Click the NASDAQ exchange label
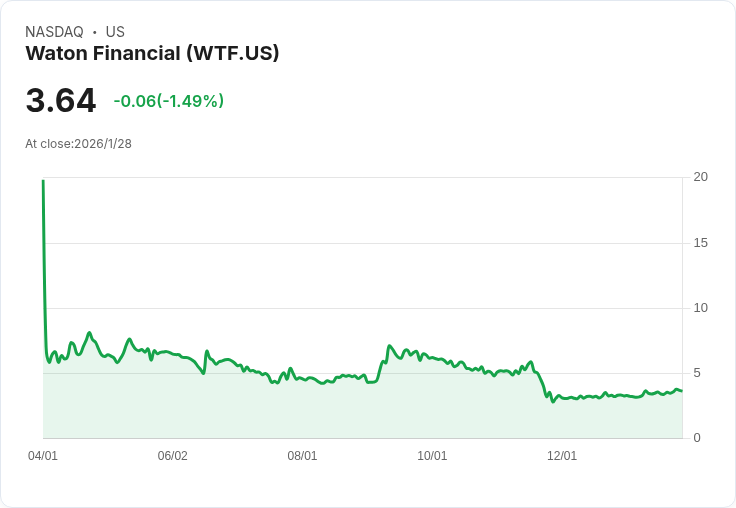Viewport: 736px width, 508px height. tap(54, 32)
